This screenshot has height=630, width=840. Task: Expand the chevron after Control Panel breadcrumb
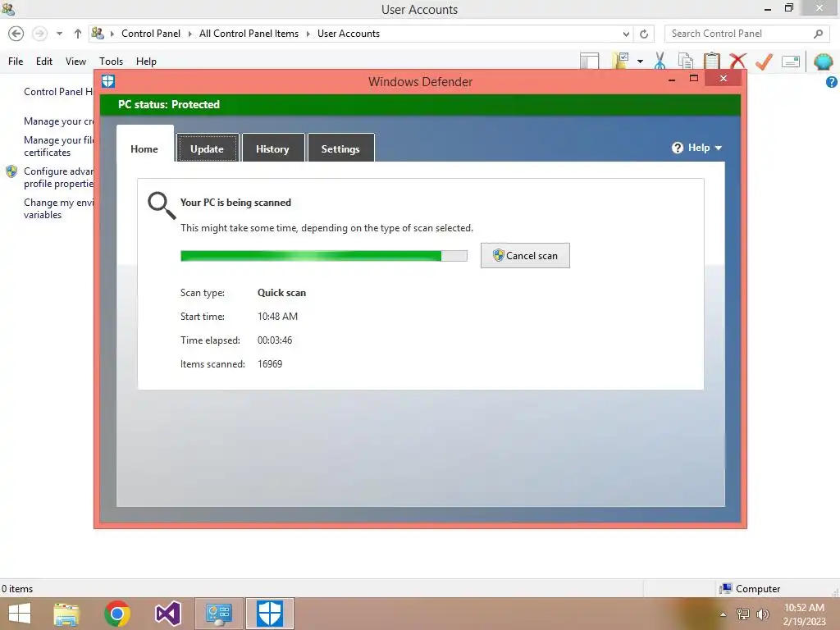(189, 34)
